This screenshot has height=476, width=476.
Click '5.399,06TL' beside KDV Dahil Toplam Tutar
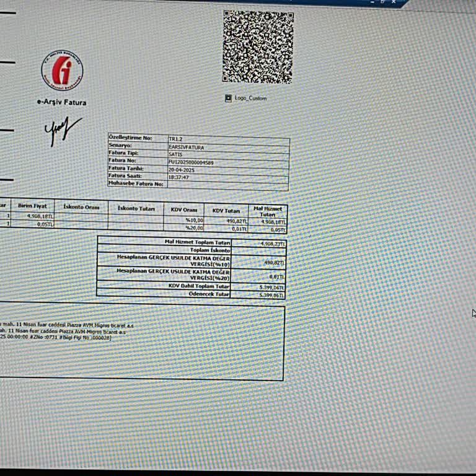[271, 287]
